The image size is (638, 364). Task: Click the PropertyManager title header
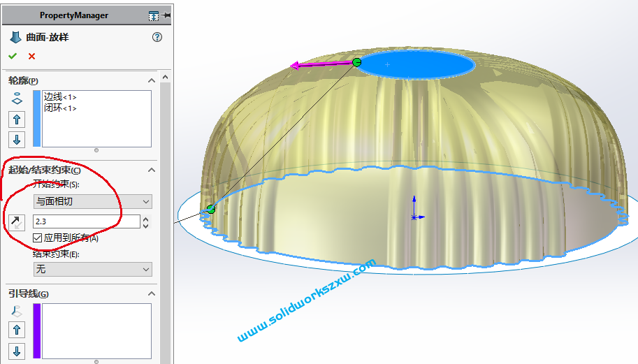pos(74,15)
